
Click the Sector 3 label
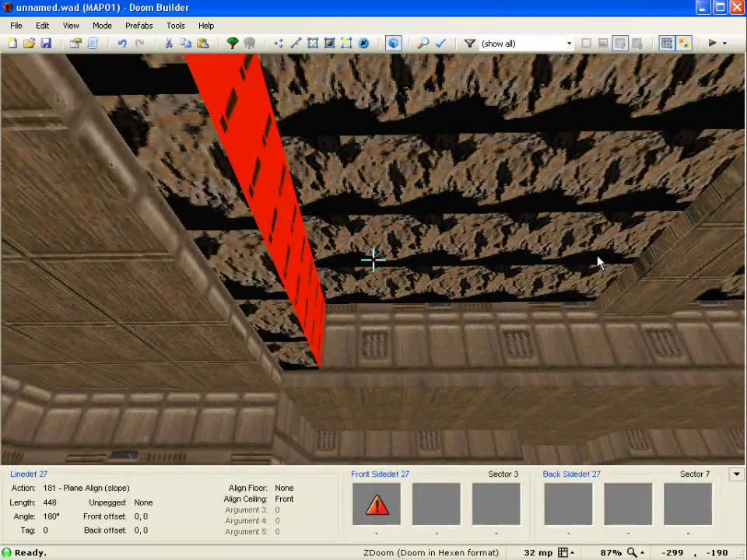pos(503,474)
